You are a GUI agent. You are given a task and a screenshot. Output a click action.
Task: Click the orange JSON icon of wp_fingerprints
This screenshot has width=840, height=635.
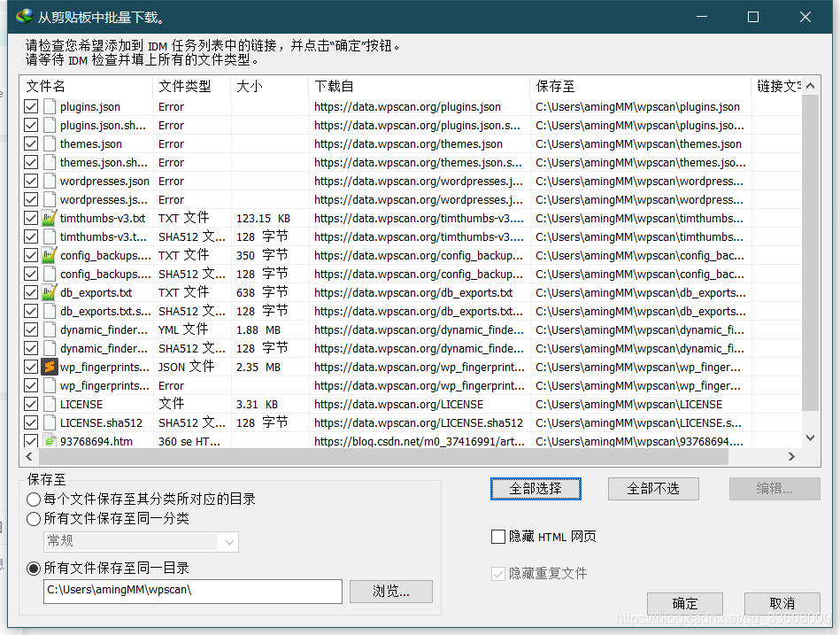coord(50,367)
